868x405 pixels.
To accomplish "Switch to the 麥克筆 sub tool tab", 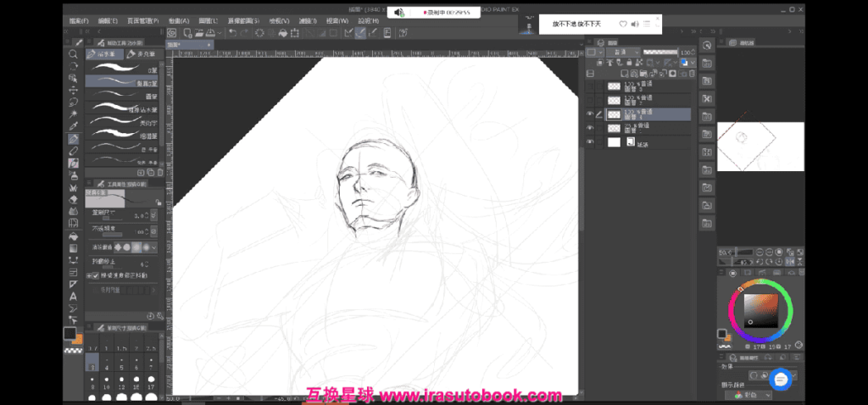I will coord(142,54).
